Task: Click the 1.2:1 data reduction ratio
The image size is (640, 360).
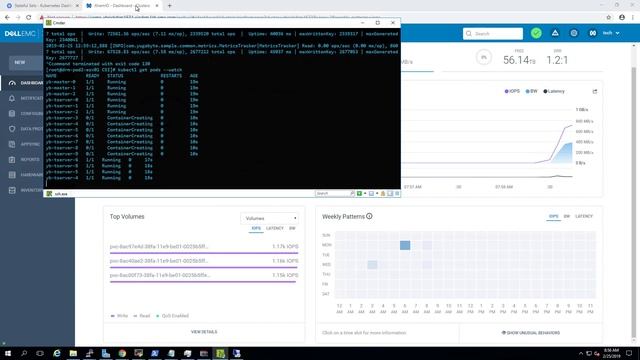Action: [x=557, y=60]
